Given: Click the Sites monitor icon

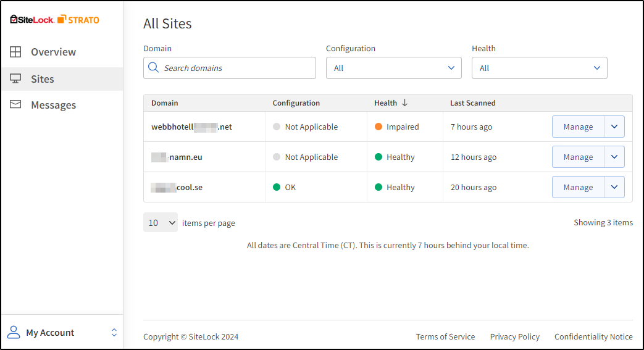Looking at the screenshot, I should [15, 78].
